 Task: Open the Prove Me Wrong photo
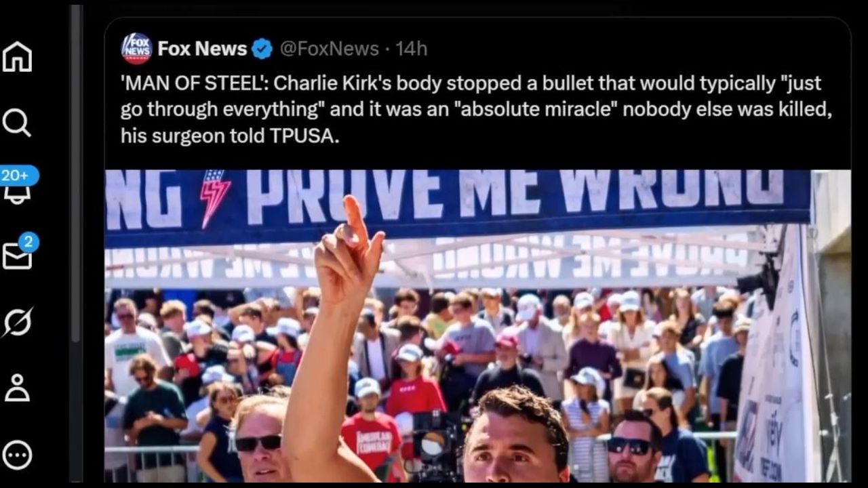(x=477, y=326)
